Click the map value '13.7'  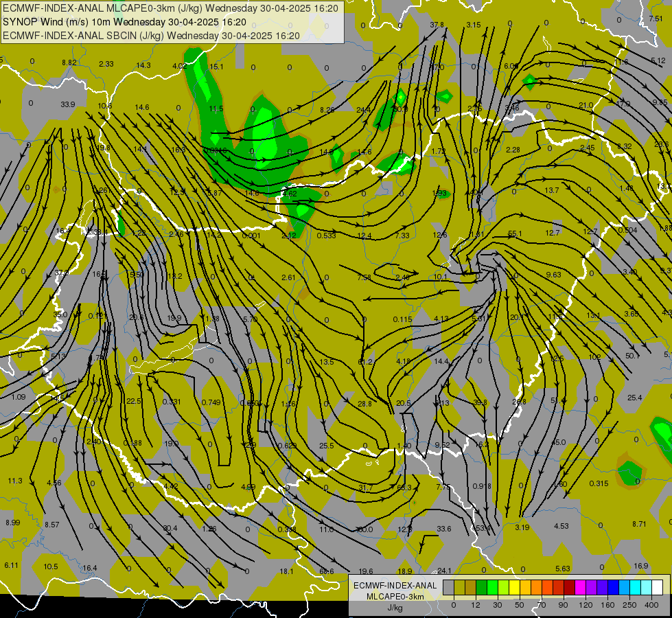tap(552, 190)
